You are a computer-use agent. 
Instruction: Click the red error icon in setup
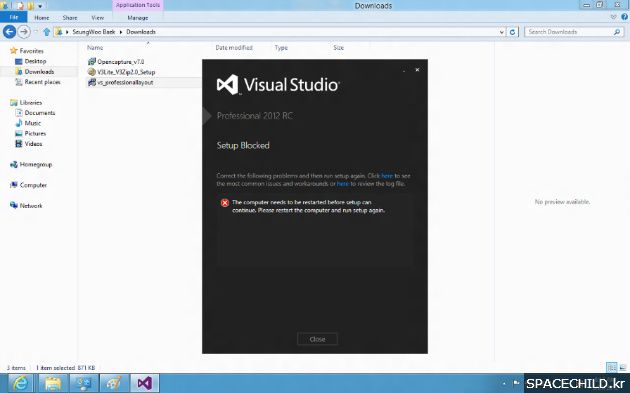(x=225, y=203)
